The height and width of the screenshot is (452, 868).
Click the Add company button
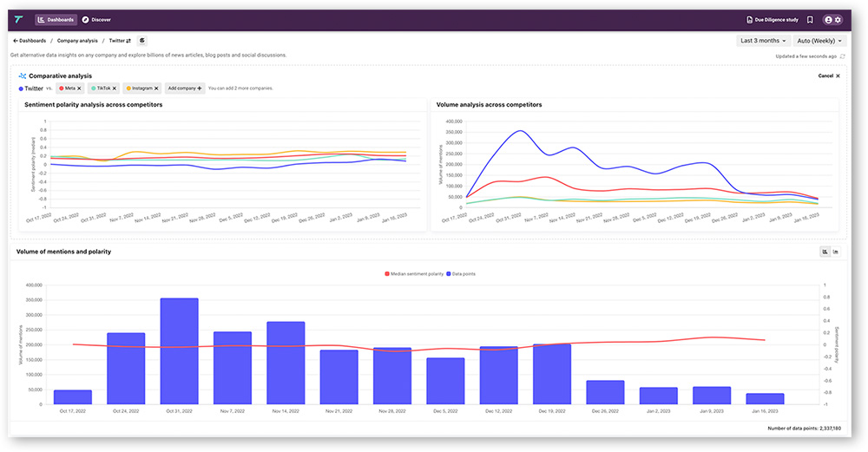click(x=185, y=88)
